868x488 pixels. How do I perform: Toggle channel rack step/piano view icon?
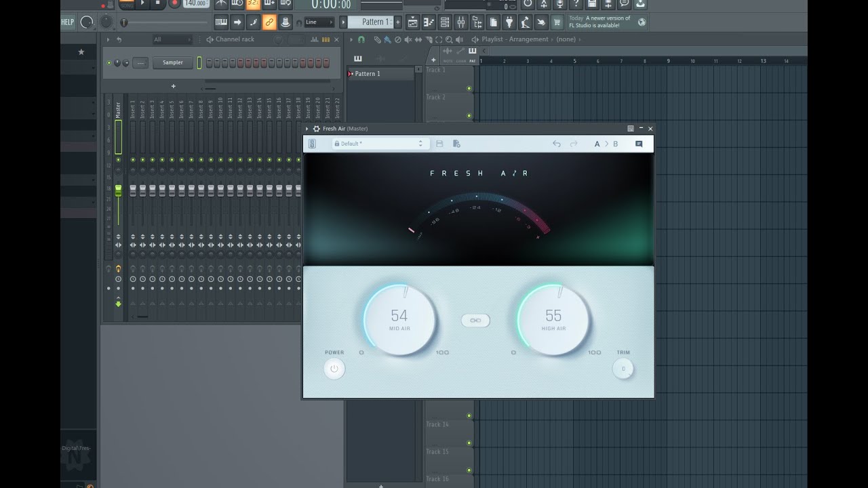[325, 39]
